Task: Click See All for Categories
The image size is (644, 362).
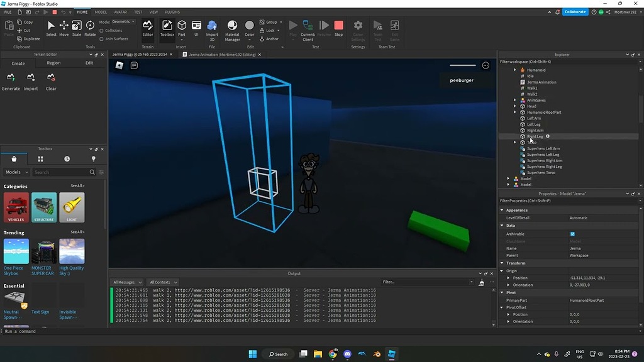Action: [x=77, y=186]
